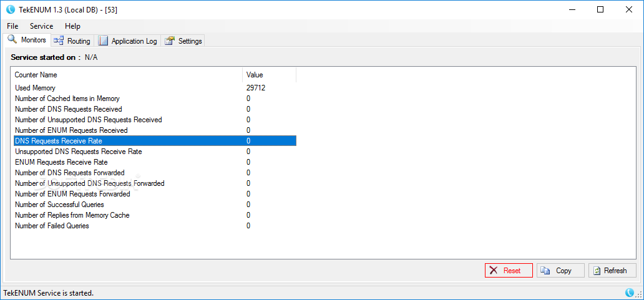Open the File menu
The image size is (644, 300).
click(x=12, y=26)
